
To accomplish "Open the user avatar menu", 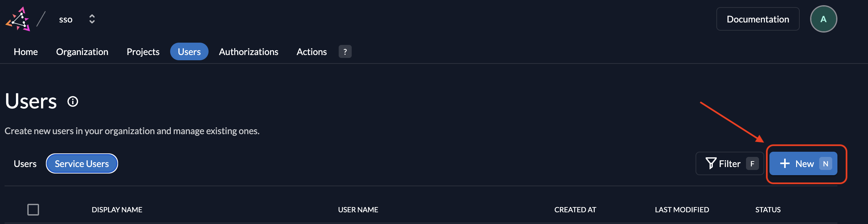I will point(823,19).
